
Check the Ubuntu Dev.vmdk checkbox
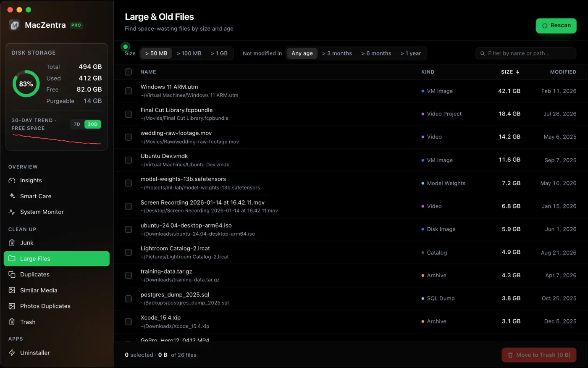pos(129,160)
